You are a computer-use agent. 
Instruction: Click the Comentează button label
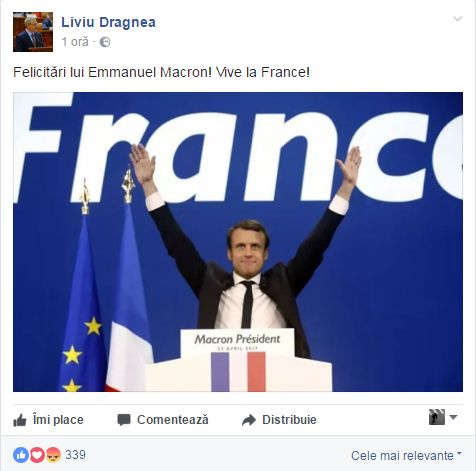[x=173, y=420]
